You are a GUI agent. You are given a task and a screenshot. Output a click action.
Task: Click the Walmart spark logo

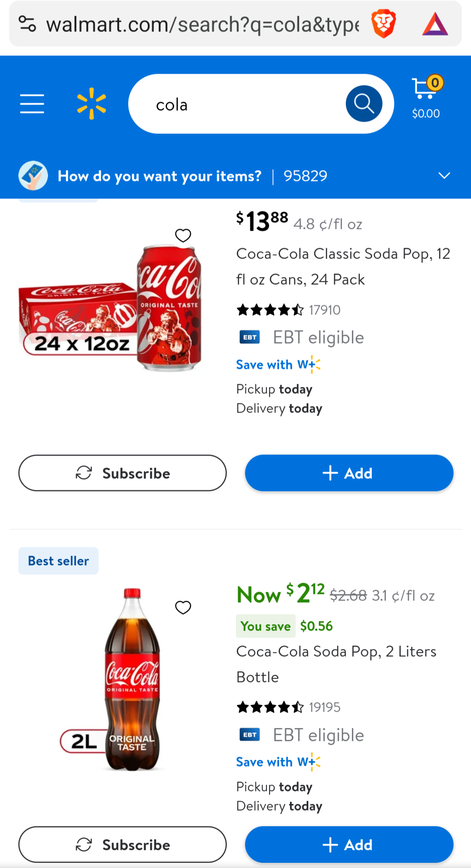coord(92,104)
